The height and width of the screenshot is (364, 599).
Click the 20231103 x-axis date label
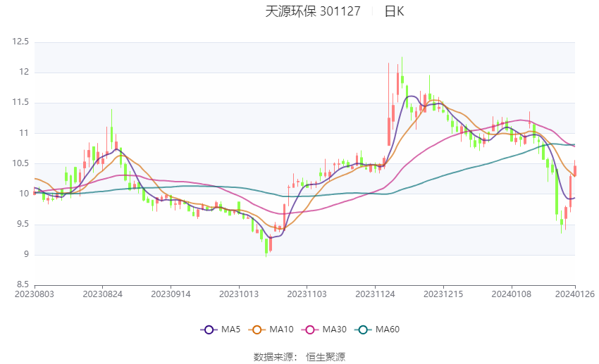point(307,294)
